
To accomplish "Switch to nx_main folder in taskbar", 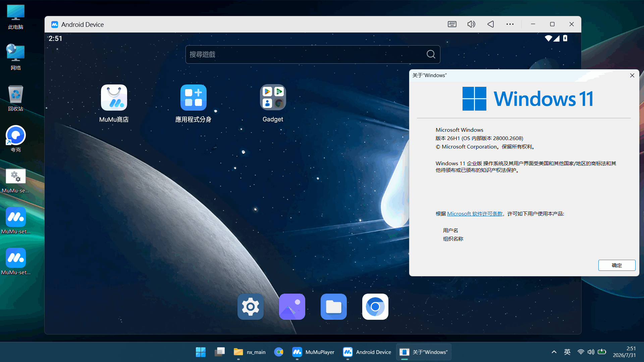I will (249, 352).
